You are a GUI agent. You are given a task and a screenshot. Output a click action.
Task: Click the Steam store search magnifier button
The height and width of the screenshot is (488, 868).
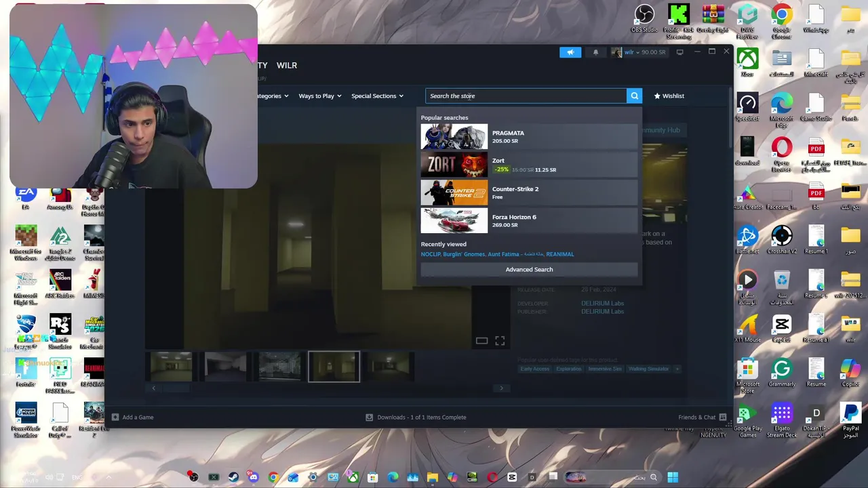tap(634, 96)
